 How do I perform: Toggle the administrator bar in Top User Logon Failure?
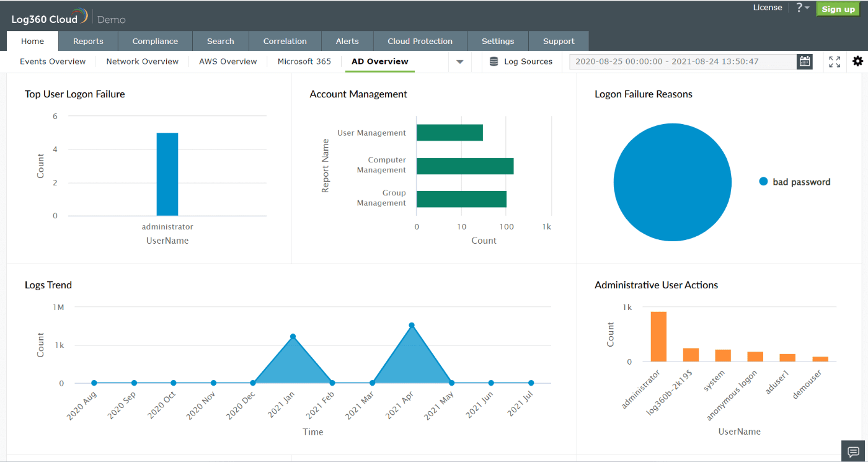(167, 174)
